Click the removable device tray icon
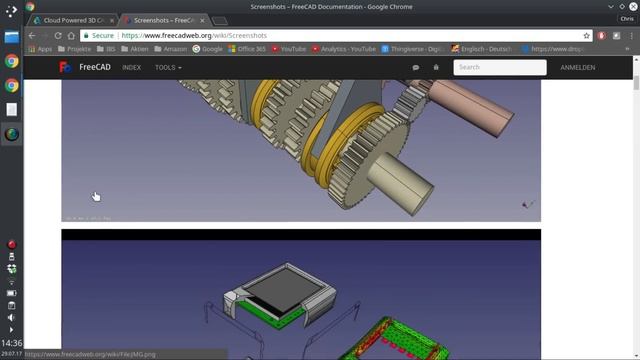The width and height of the screenshot is (640, 360). (x=11, y=256)
